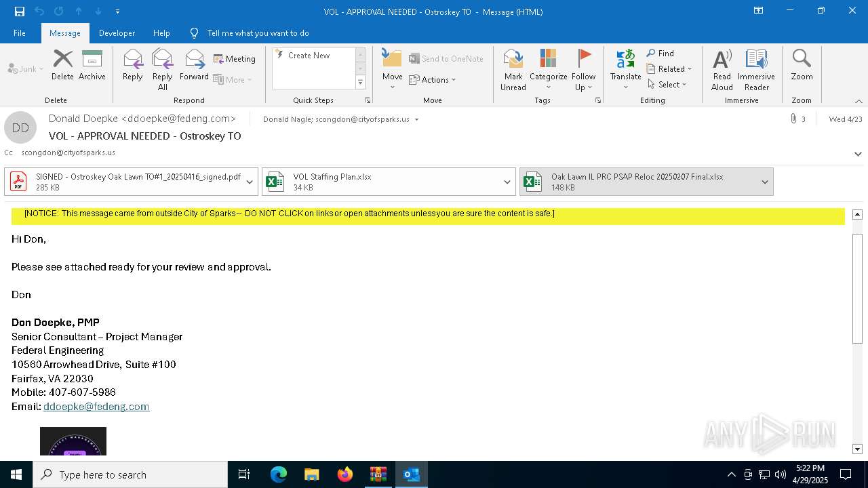Reply to the sender

133,65
